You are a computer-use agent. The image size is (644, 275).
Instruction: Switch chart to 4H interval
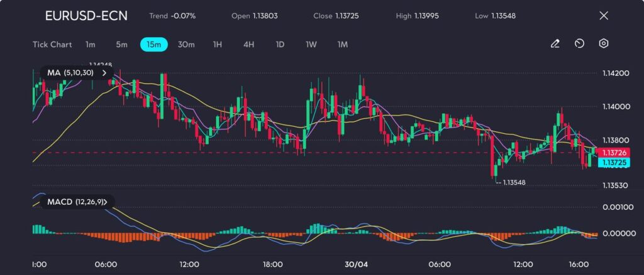[x=248, y=45]
